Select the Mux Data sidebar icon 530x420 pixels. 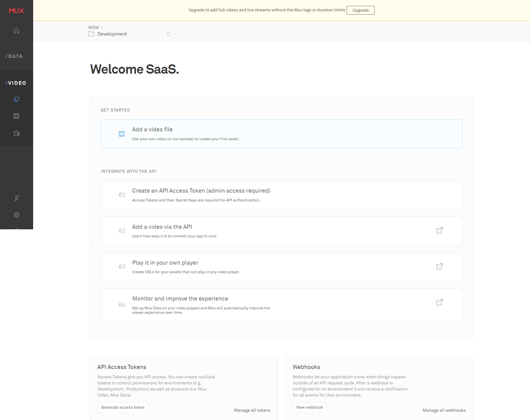pyautogui.click(x=14, y=56)
